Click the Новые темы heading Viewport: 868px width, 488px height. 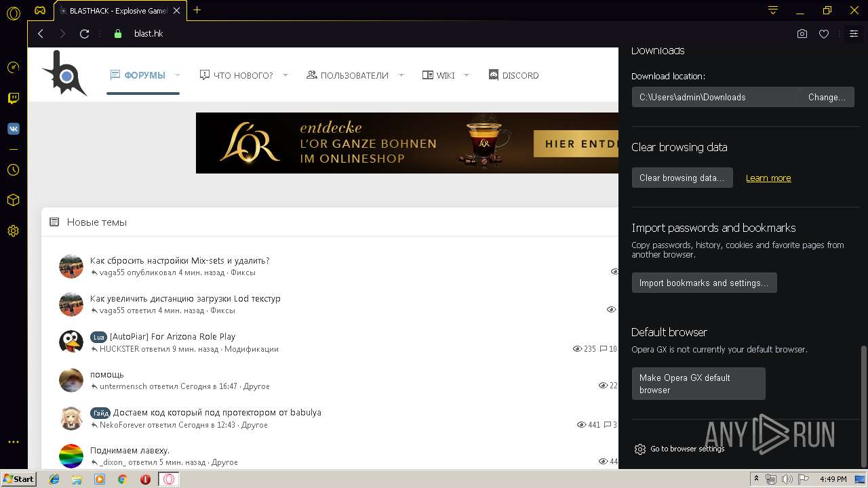(97, 222)
